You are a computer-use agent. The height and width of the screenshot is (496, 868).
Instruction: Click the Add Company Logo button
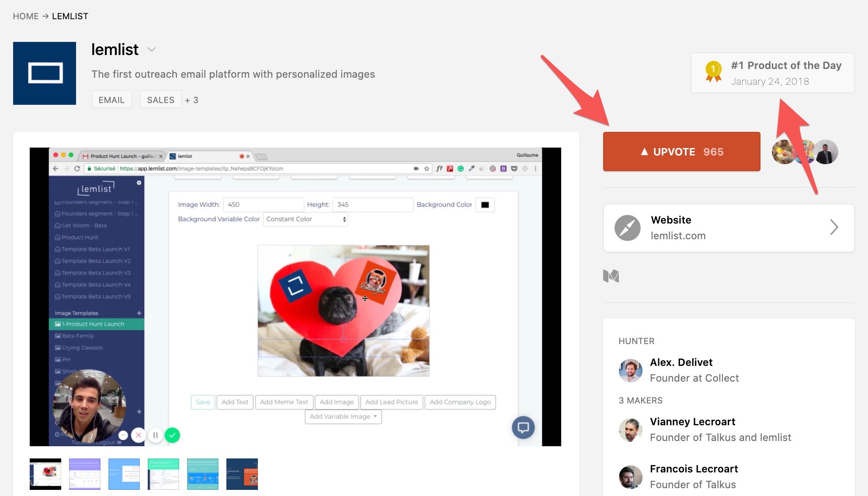point(460,402)
